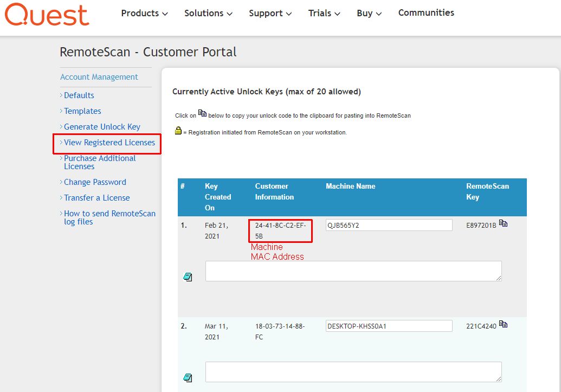Click the padlock icon in the legend
This screenshot has width=561, height=392.
[x=178, y=130]
